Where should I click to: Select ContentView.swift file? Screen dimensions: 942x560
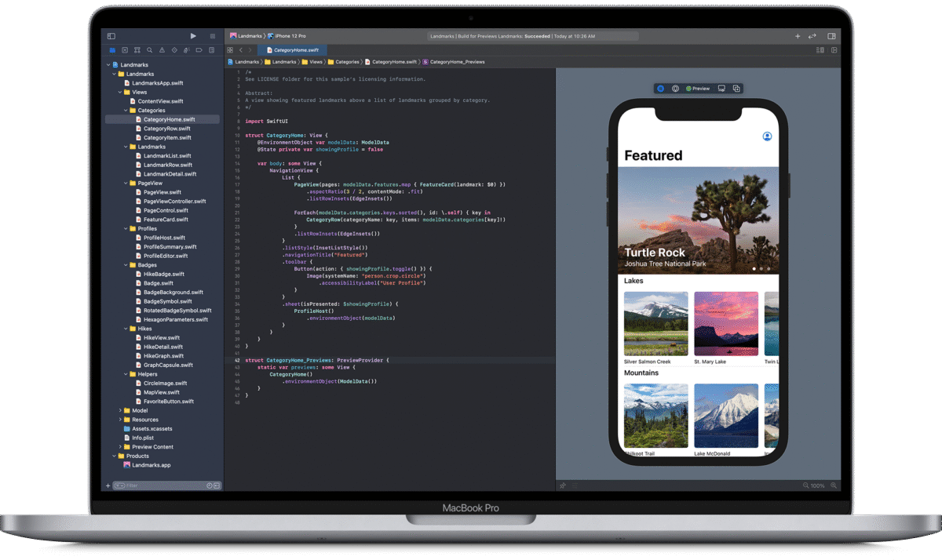(155, 101)
